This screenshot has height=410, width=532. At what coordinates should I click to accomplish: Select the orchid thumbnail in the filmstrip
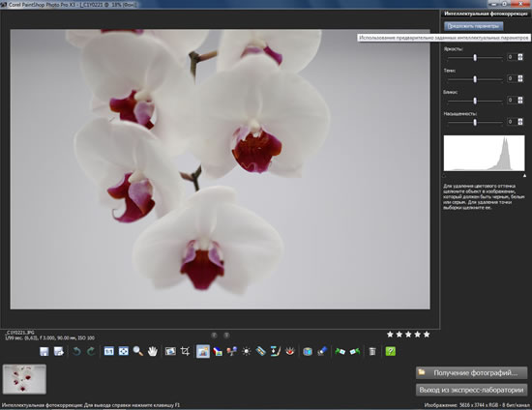pos(24,379)
